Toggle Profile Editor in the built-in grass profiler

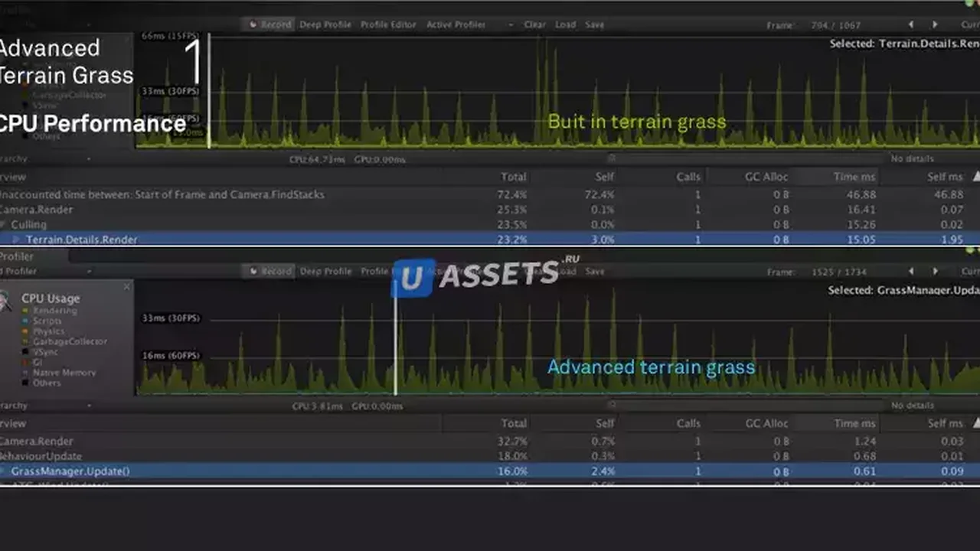[x=388, y=24]
